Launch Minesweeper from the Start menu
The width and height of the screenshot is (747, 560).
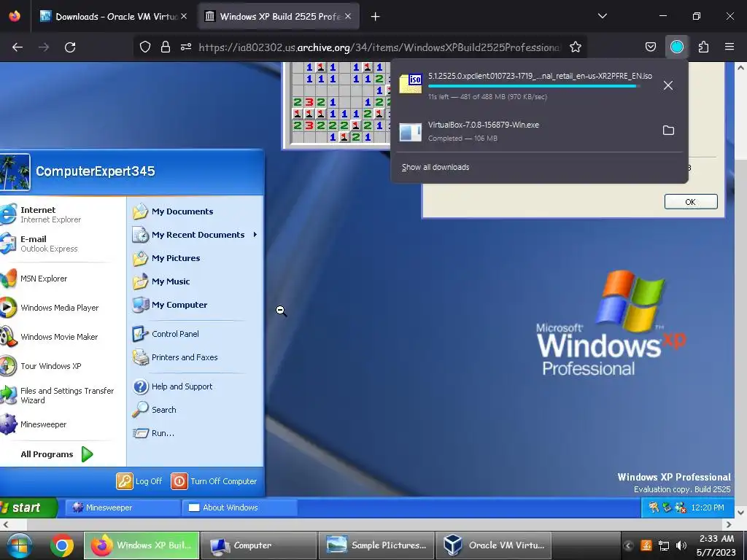[57, 424]
